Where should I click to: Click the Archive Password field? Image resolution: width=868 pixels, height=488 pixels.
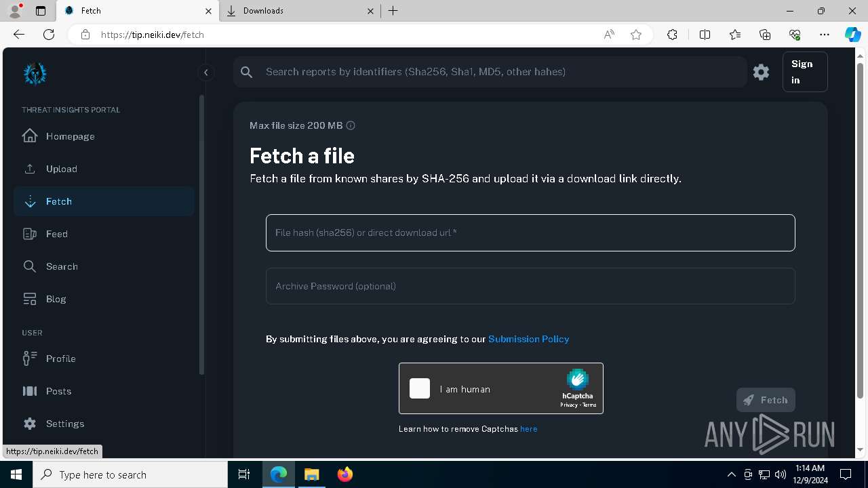(x=530, y=286)
